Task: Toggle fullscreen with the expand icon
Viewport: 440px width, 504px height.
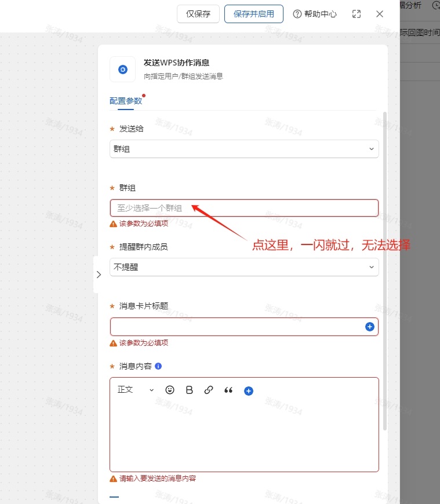Action: tap(357, 14)
